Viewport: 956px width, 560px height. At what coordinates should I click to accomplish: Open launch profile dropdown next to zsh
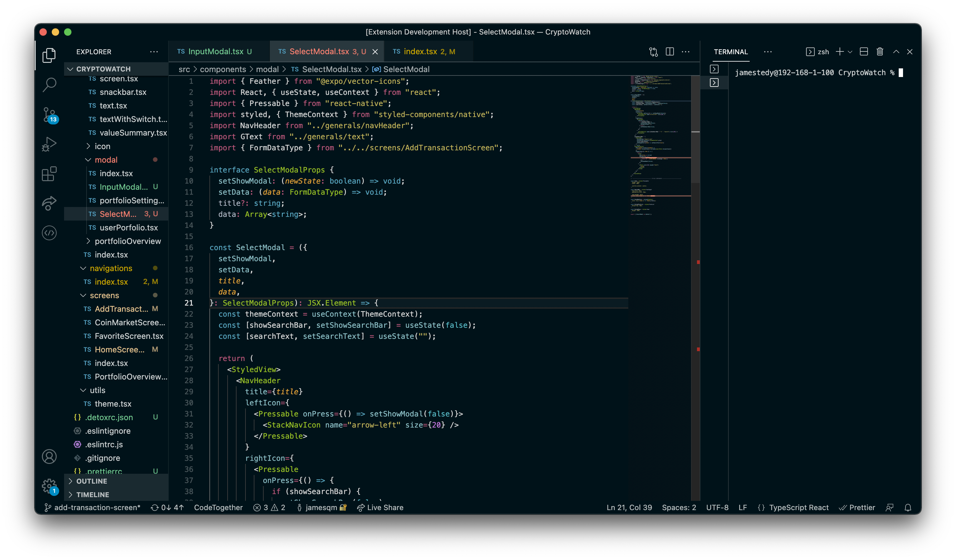(850, 52)
